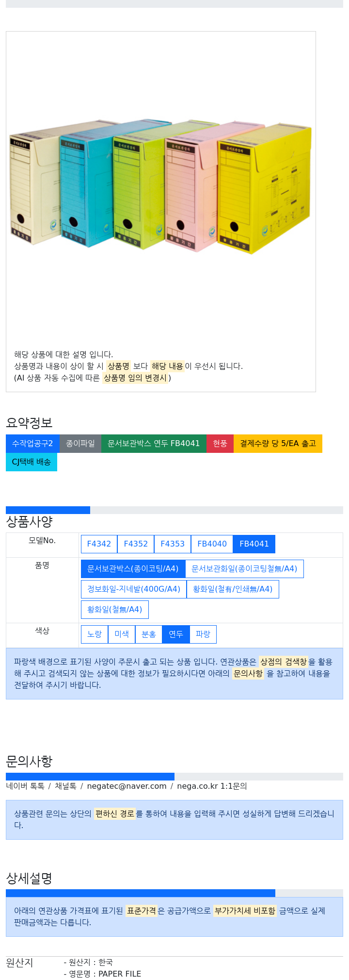Screen dimensions: 349x980
Task: Choose 미색 color option
Action: tap(122, 634)
